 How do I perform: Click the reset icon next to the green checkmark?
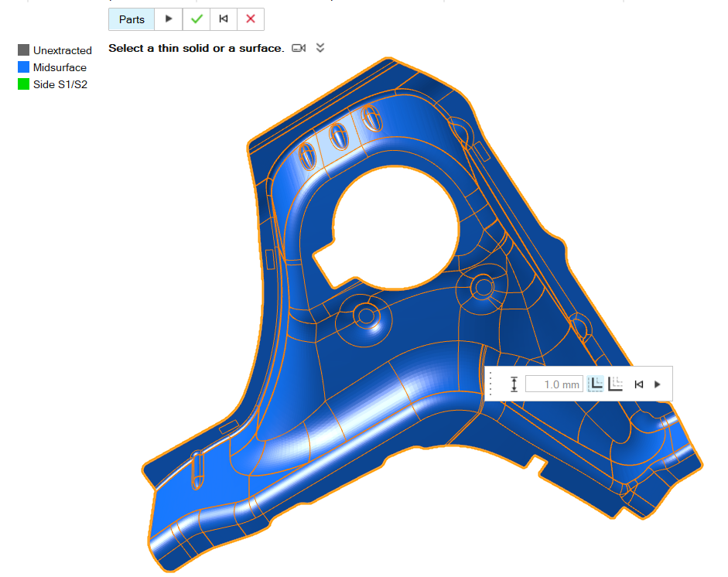224,19
